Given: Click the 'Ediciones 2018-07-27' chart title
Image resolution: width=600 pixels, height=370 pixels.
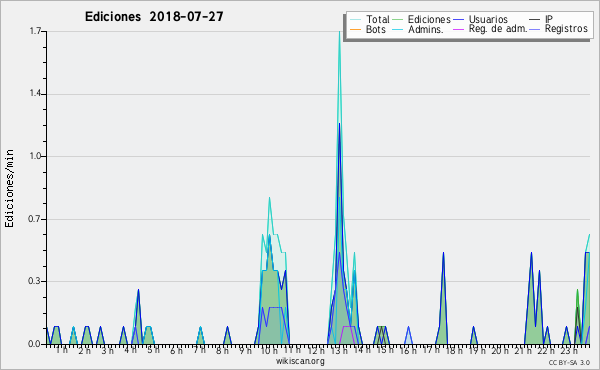Looking at the screenshot, I should pyautogui.click(x=154, y=17).
